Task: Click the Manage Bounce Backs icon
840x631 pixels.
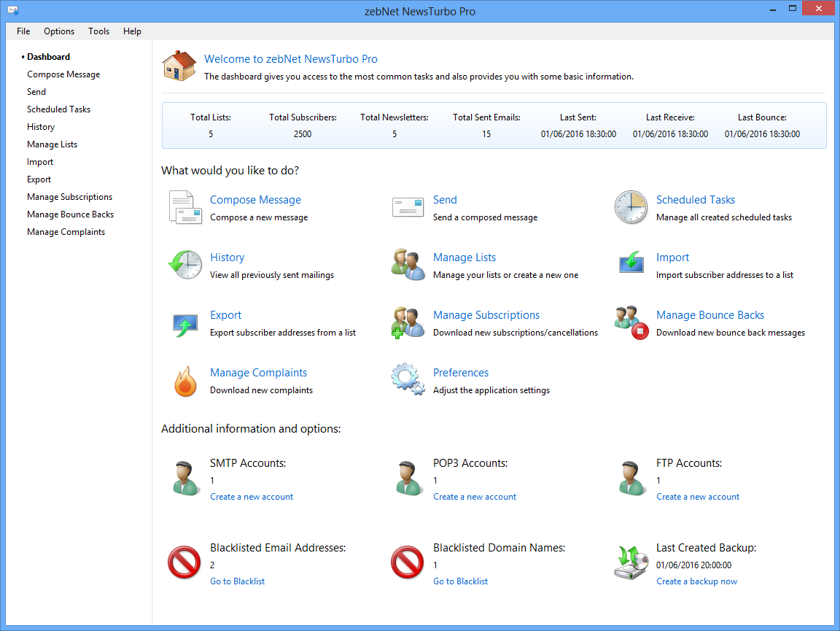Action: pos(631,323)
